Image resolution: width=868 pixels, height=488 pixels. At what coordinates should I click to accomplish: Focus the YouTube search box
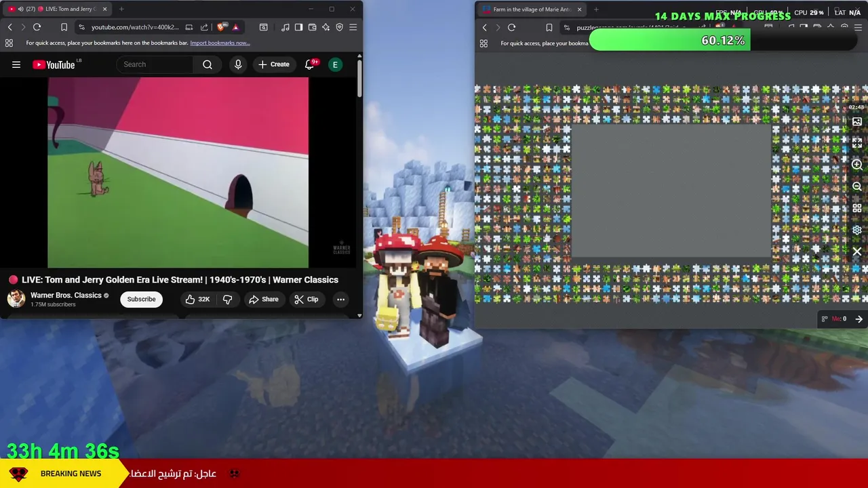point(156,64)
